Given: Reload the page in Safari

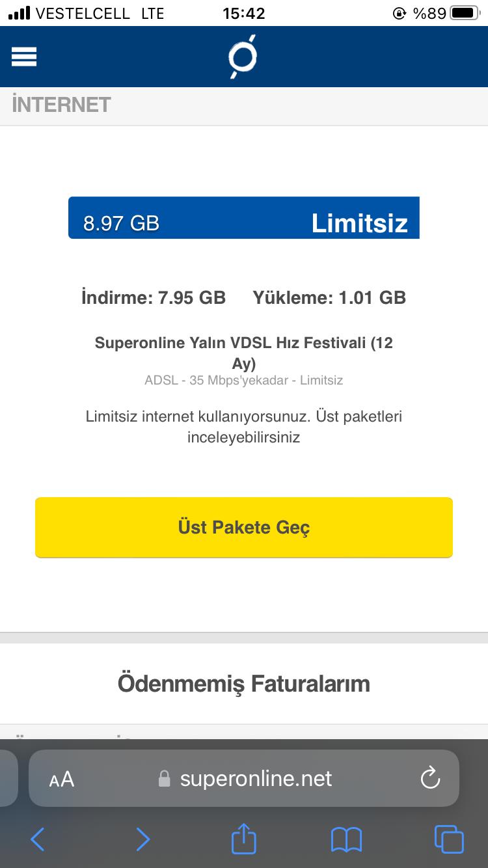Looking at the screenshot, I should click(x=430, y=778).
